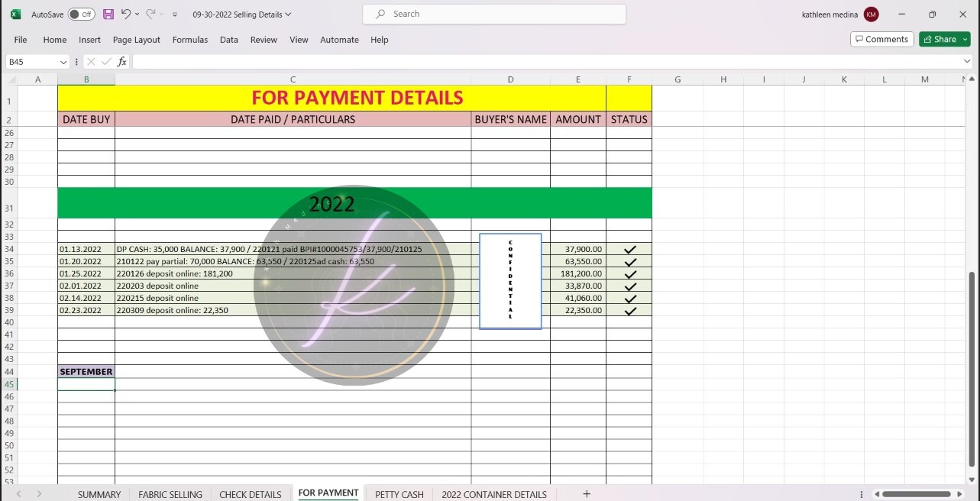The height and width of the screenshot is (501, 980).
Task: Click the Share button
Action: click(x=939, y=39)
